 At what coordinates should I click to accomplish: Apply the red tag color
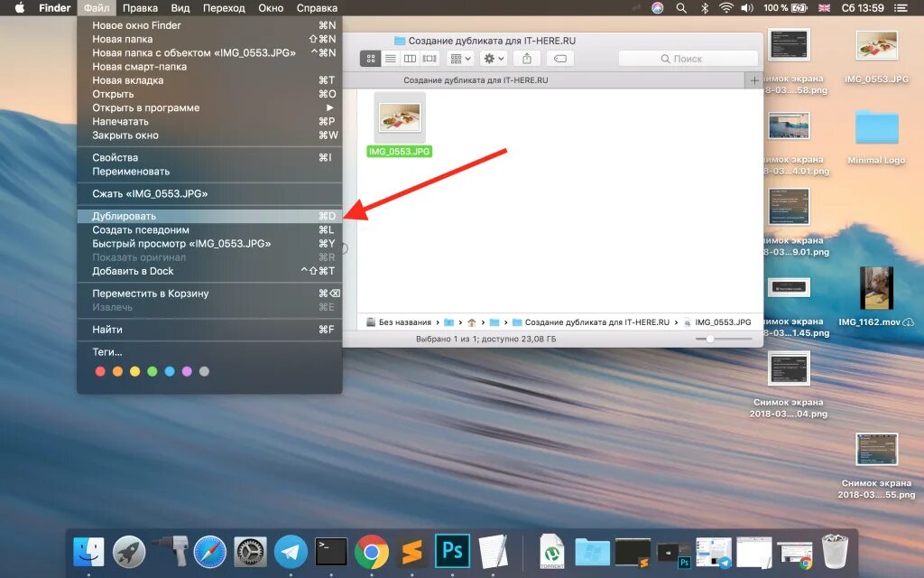(100, 371)
